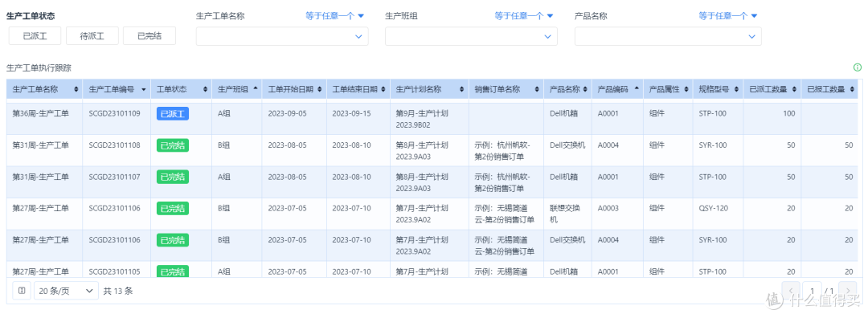Change 等于任意一个 condition for 产品名称 filter
This screenshot has width=868, height=318.
point(727,15)
